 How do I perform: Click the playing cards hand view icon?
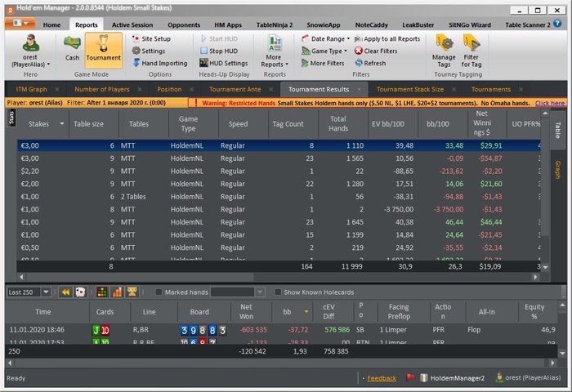click(x=80, y=292)
